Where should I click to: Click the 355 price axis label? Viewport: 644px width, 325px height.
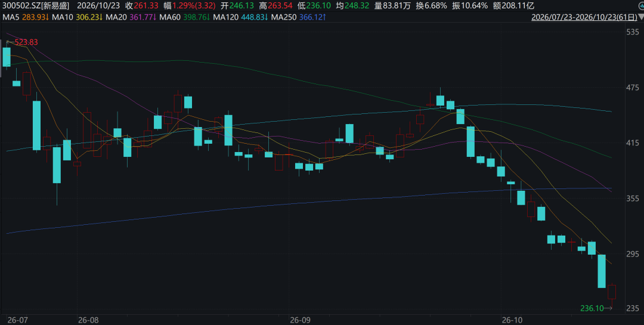pos(633,199)
